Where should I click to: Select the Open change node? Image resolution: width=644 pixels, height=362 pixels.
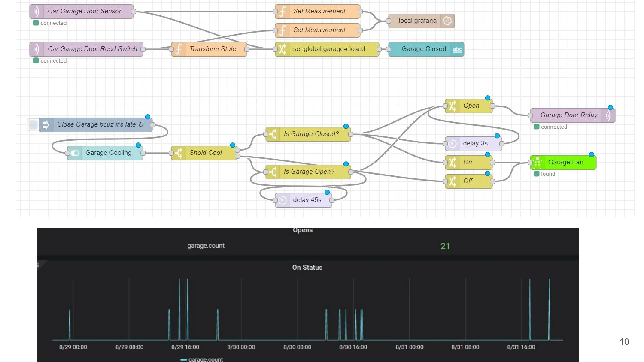469,106
